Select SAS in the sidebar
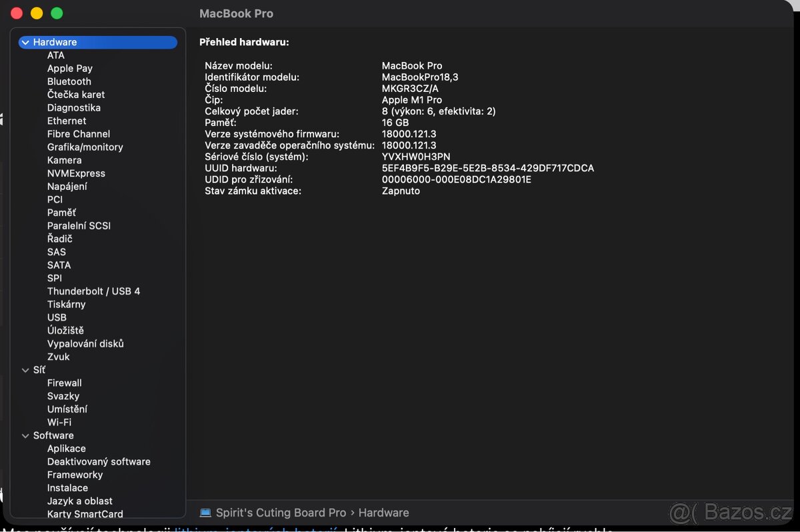Image resolution: width=800 pixels, height=532 pixels. 57,252
